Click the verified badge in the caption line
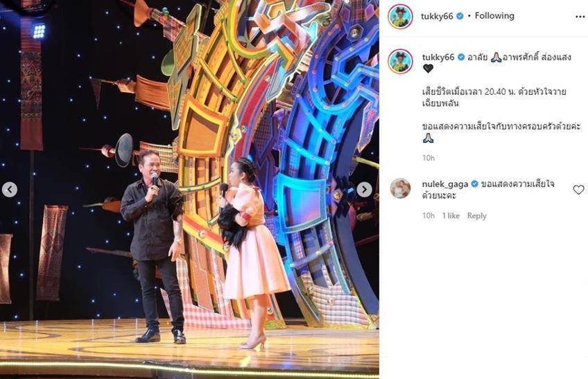This screenshot has width=588, height=379. coord(461,57)
